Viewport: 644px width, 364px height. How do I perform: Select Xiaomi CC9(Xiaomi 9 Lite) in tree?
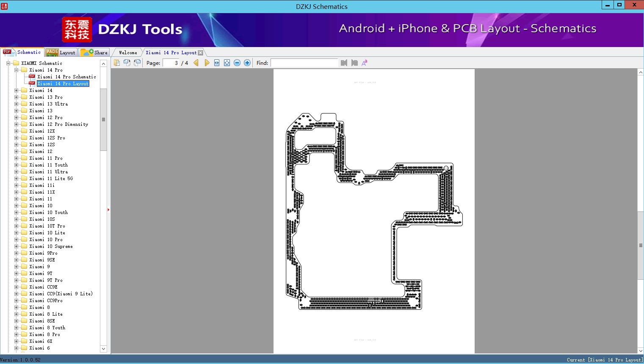pyautogui.click(x=61, y=294)
